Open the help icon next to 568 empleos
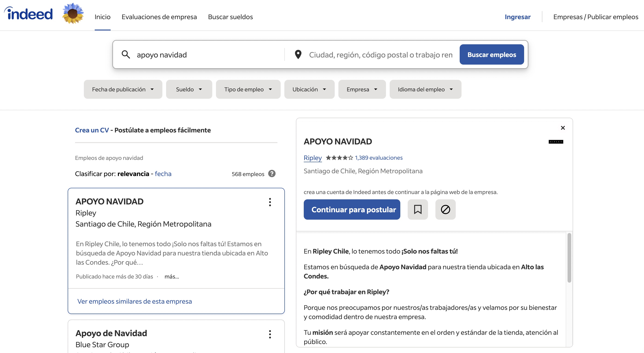Screen dimensions: 644x353 (272, 174)
